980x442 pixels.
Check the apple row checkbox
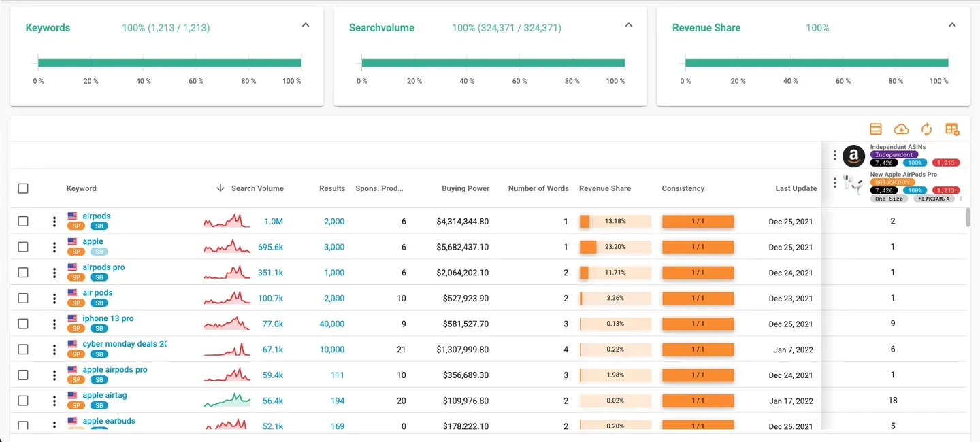click(x=23, y=248)
